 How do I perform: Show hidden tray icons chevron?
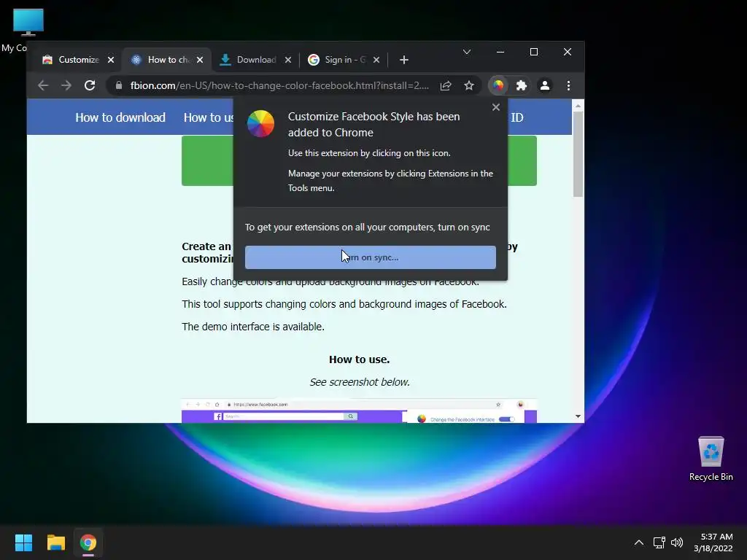tap(639, 542)
